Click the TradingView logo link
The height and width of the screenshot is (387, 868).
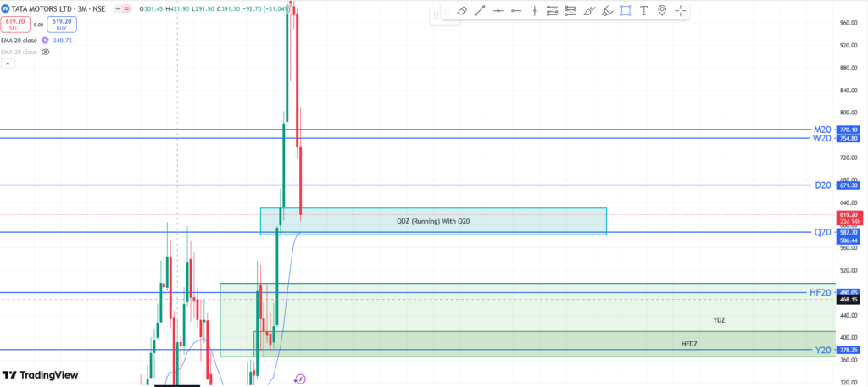point(41,375)
